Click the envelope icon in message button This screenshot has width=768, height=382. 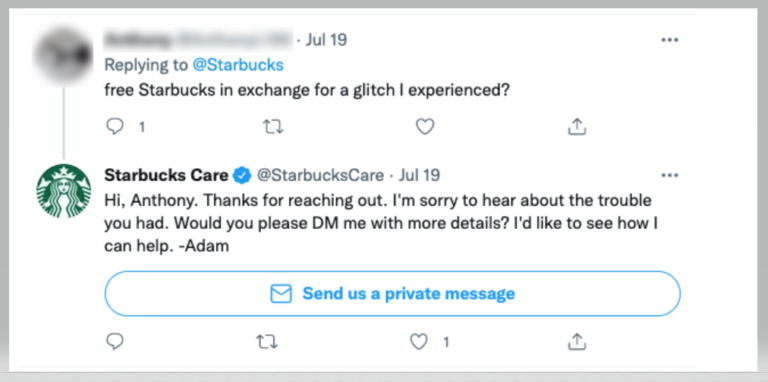pos(281,294)
